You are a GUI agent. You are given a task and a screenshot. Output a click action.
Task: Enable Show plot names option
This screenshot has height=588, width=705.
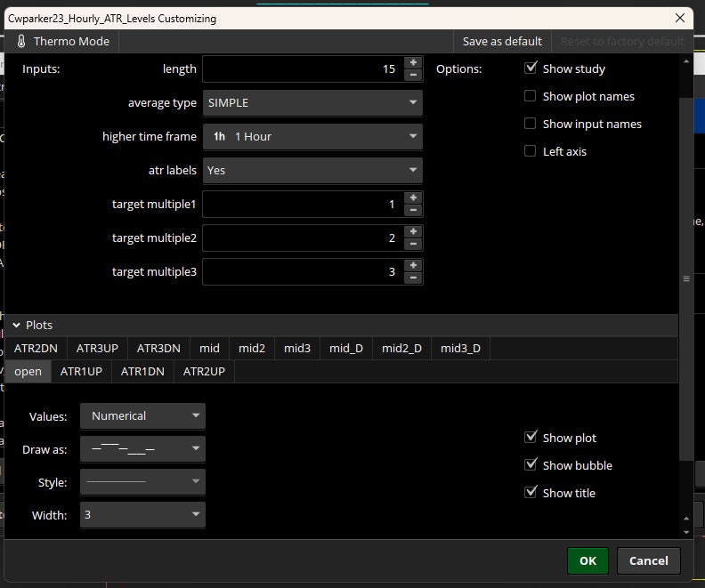coord(531,96)
